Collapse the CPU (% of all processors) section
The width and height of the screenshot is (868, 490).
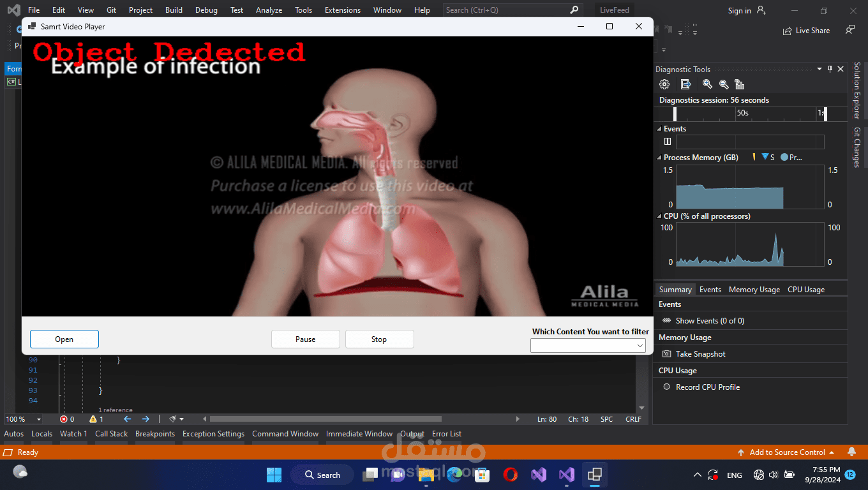(x=659, y=216)
